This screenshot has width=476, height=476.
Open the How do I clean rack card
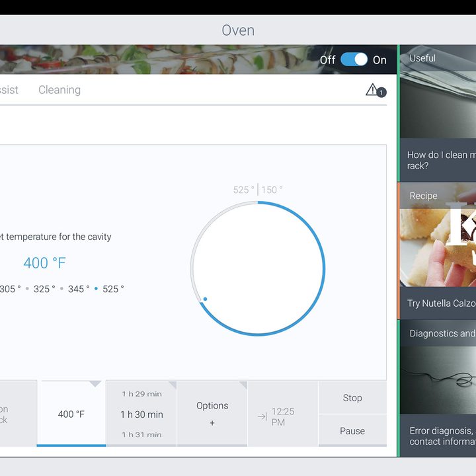pyautogui.click(x=438, y=114)
